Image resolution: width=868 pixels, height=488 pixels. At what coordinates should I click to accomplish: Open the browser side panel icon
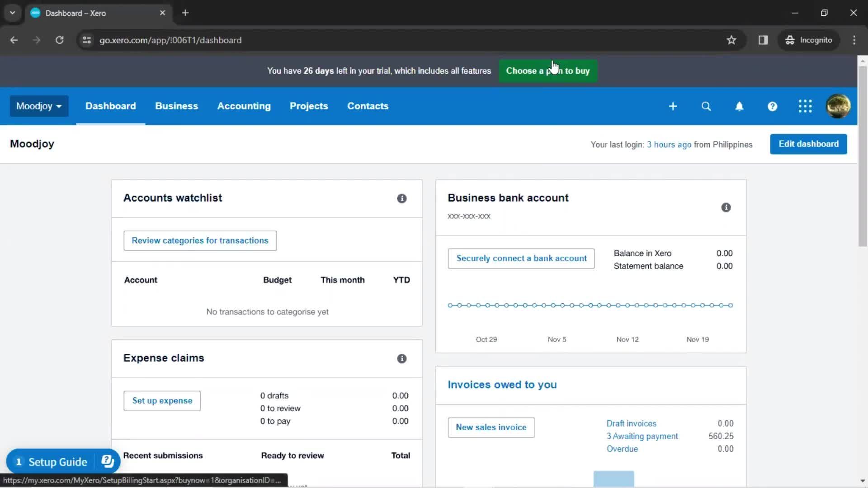coord(763,40)
